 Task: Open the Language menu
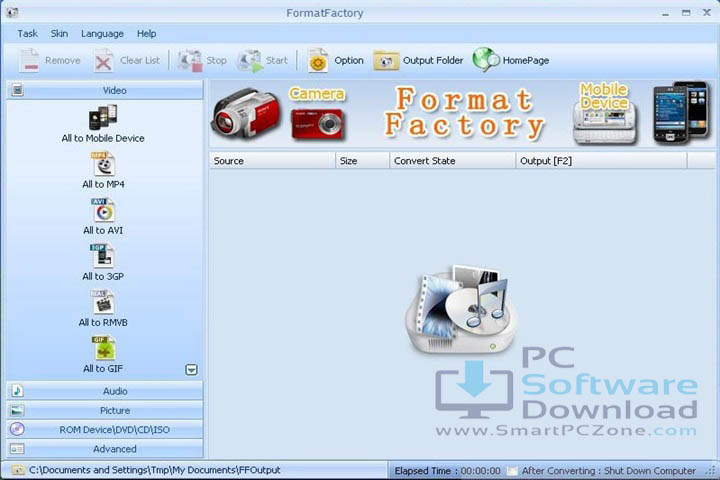[102, 34]
